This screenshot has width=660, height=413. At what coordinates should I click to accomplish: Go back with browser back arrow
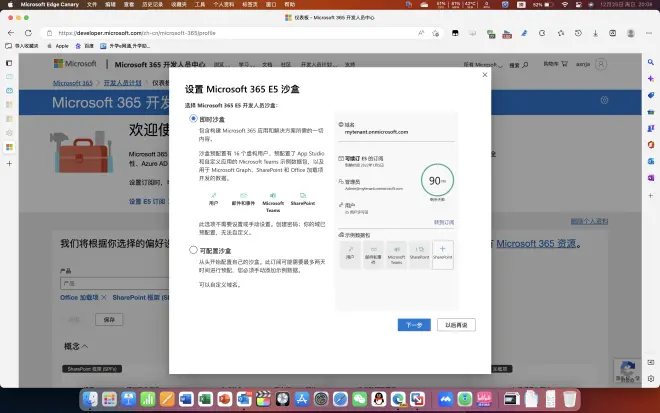11,33
